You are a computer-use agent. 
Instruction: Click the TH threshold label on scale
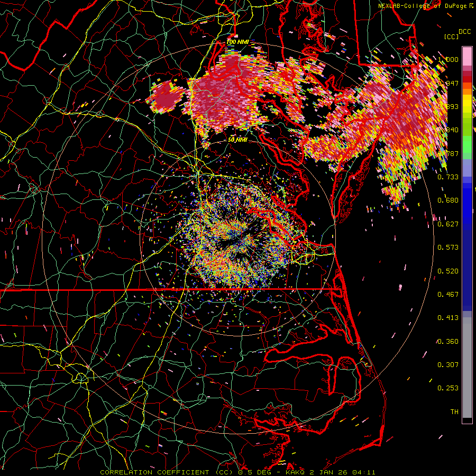coord(454,412)
